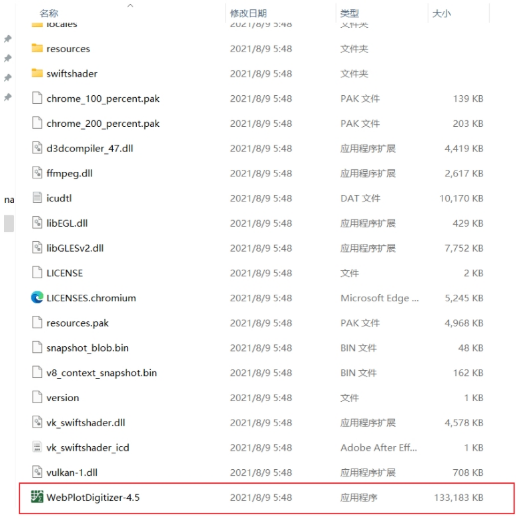Click the 7,752 KB size value
The height and width of the screenshot is (518, 516).
pyautogui.click(x=464, y=248)
